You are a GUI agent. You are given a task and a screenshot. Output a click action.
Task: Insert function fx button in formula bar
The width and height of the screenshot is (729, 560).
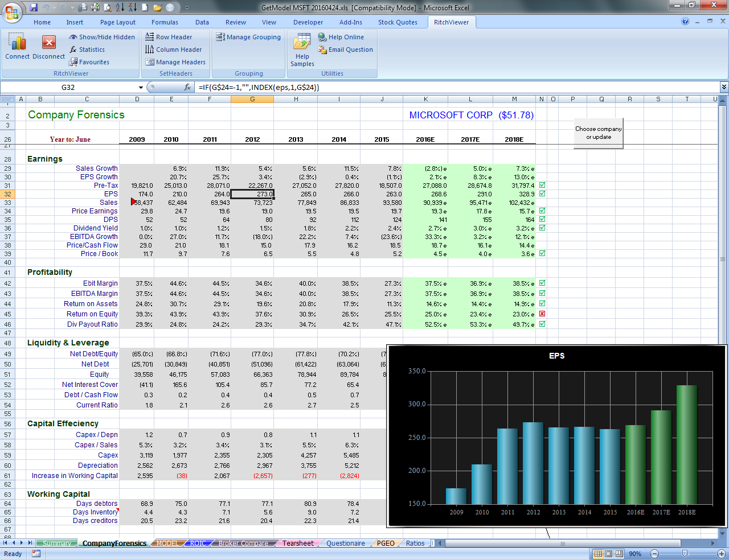(187, 87)
